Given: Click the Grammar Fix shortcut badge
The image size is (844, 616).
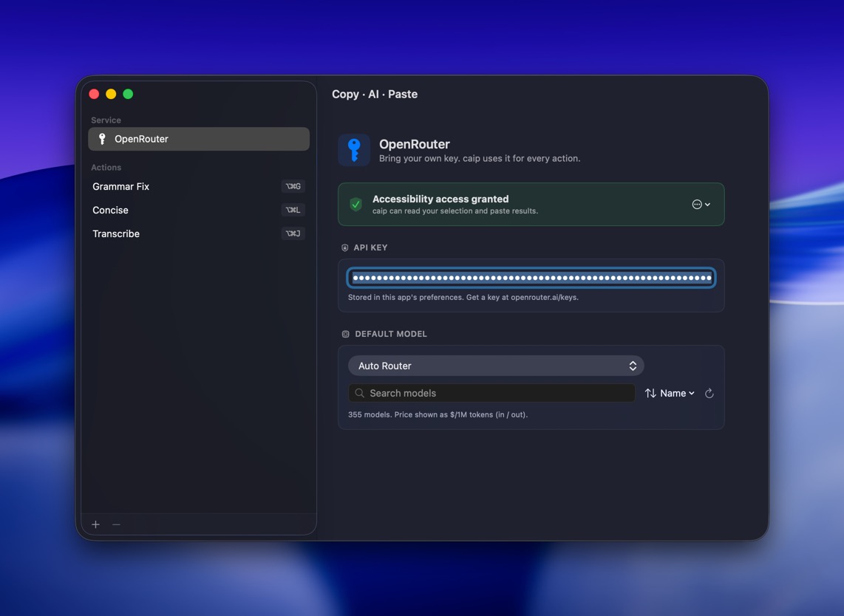Looking at the screenshot, I should [293, 186].
